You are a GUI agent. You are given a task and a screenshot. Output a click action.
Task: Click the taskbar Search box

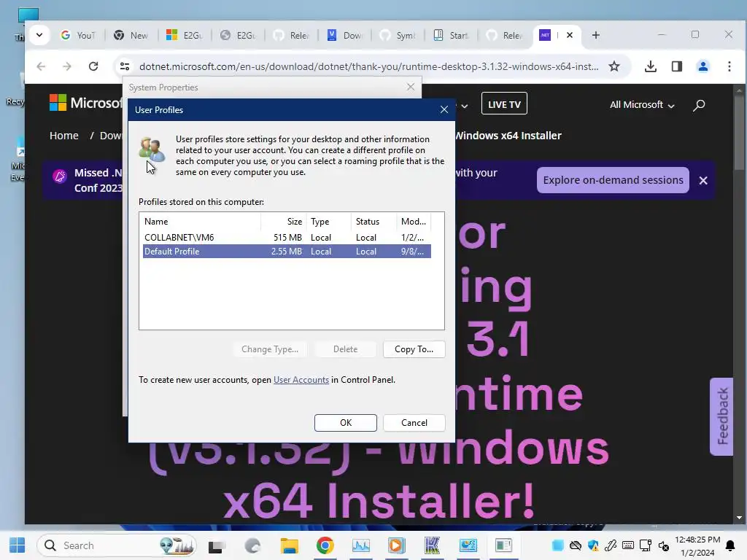coord(117,545)
